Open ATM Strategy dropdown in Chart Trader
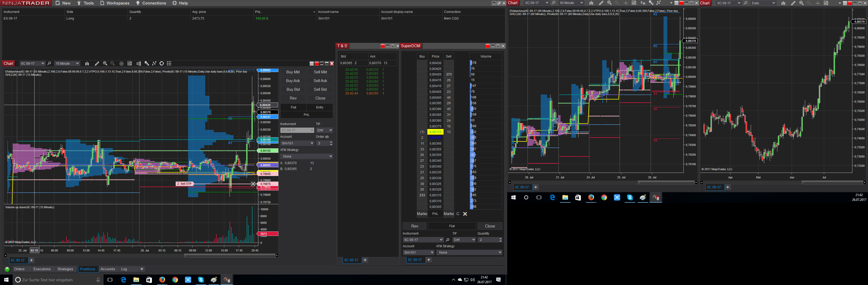This screenshot has height=285, width=868. click(307, 156)
